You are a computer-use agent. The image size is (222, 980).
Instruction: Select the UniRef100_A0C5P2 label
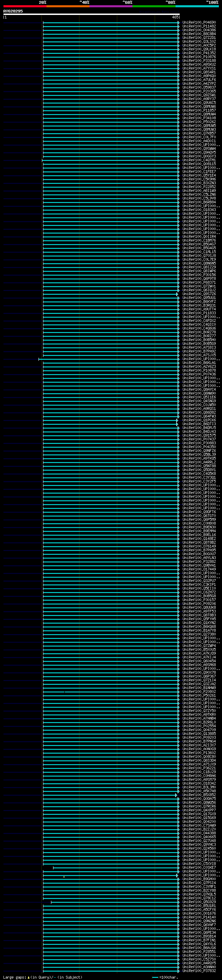pyautogui.click(x=199, y=45)
